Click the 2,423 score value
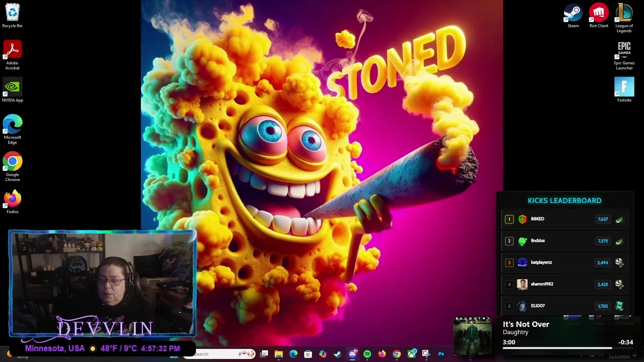Viewport: 644px width, 362px height. [603, 284]
